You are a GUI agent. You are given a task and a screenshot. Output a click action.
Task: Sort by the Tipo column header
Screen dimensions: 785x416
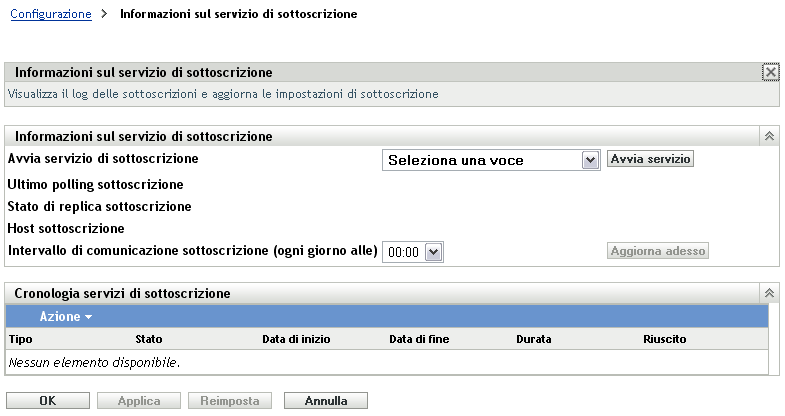(20, 340)
